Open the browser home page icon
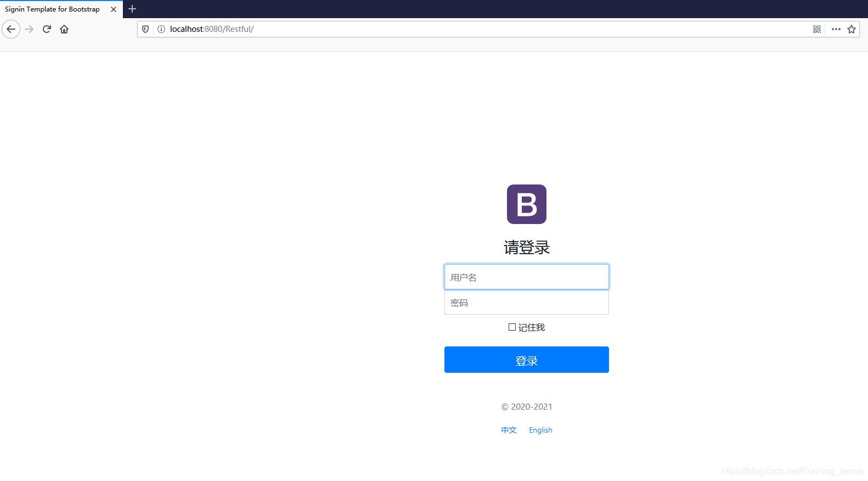868x481 pixels. click(64, 29)
